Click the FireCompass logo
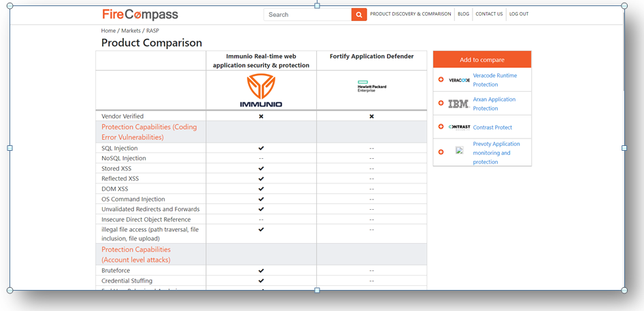 pos(140,15)
